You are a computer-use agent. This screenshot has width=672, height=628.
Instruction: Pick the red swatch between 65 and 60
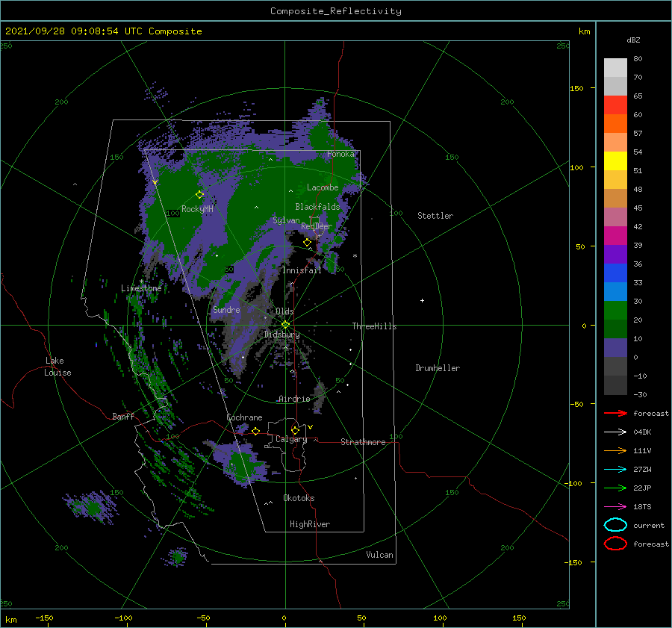point(615,105)
